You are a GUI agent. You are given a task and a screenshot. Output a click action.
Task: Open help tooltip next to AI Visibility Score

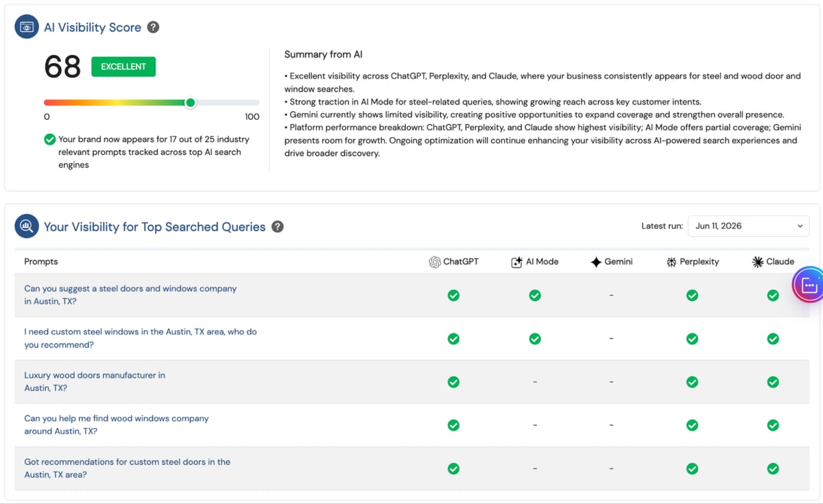154,27
